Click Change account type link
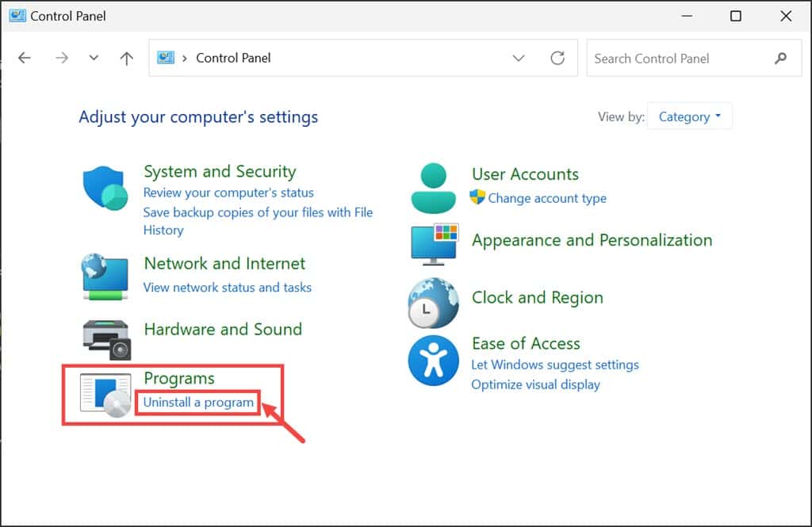Screen dimensions: 812x527 (x=547, y=198)
